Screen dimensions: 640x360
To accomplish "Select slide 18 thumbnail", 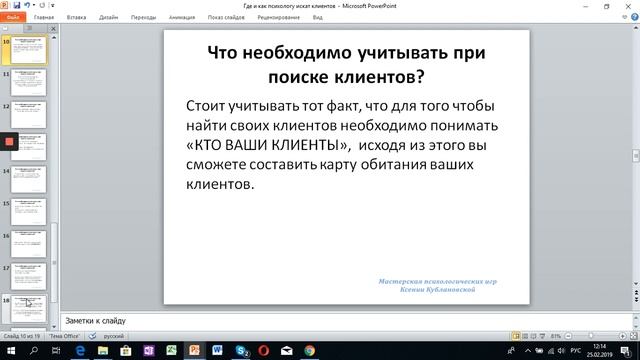I will (29, 309).
